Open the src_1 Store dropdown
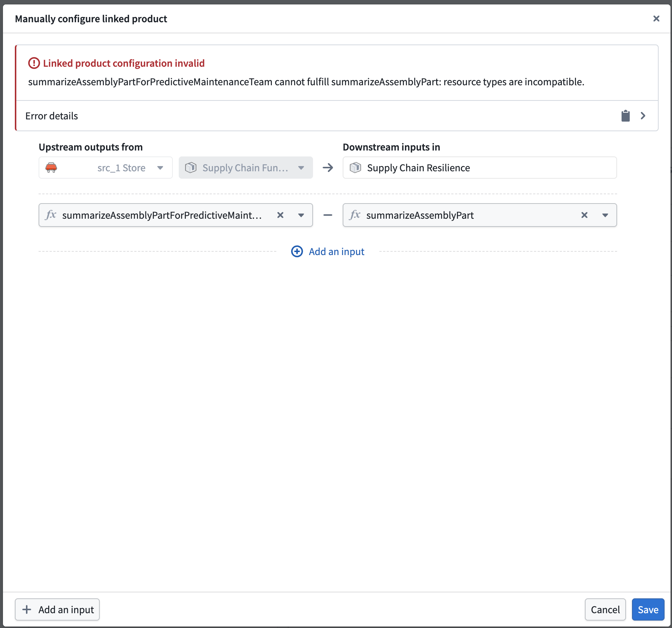The height and width of the screenshot is (628, 672). coord(106,168)
